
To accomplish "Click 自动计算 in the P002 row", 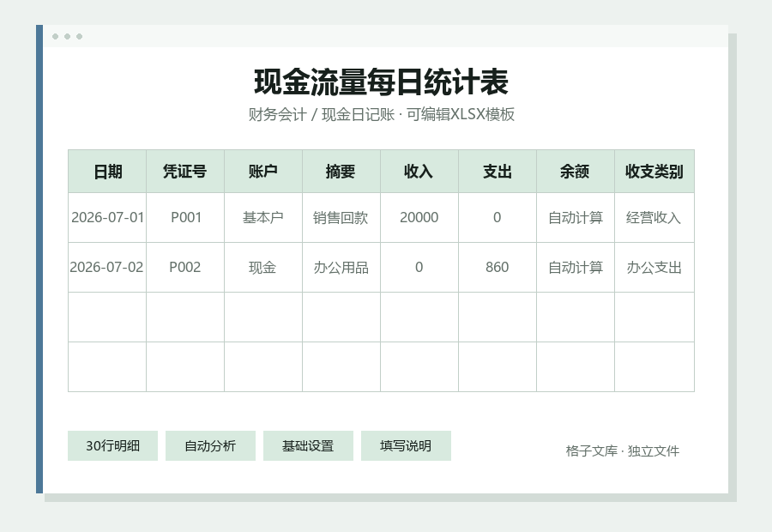I will click(x=576, y=268).
